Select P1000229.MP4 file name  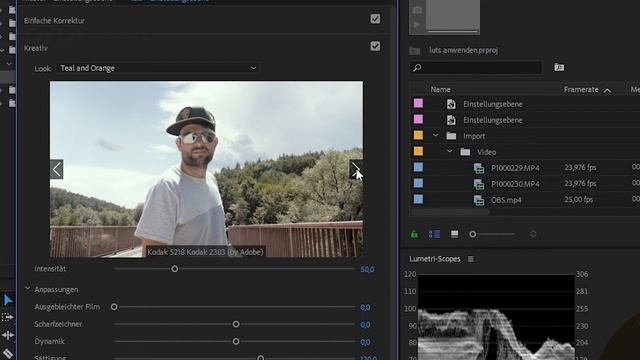pos(515,168)
